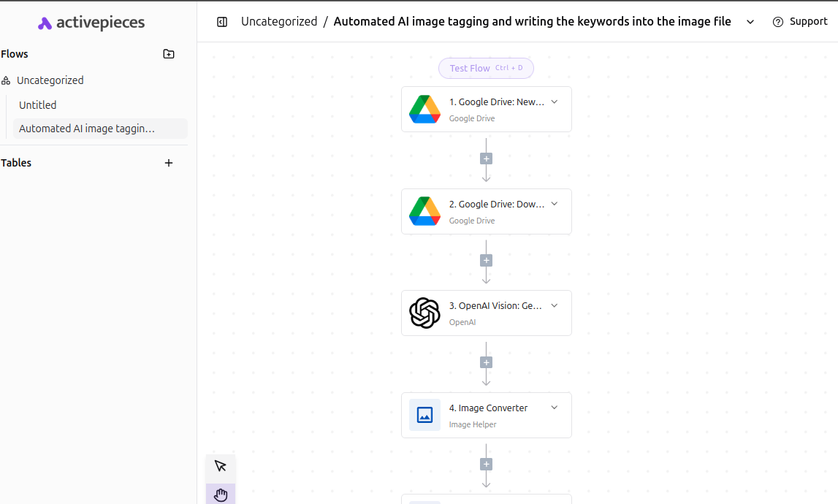Create a new folder in Flows
The image size is (838, 504).
pos(169,54)
